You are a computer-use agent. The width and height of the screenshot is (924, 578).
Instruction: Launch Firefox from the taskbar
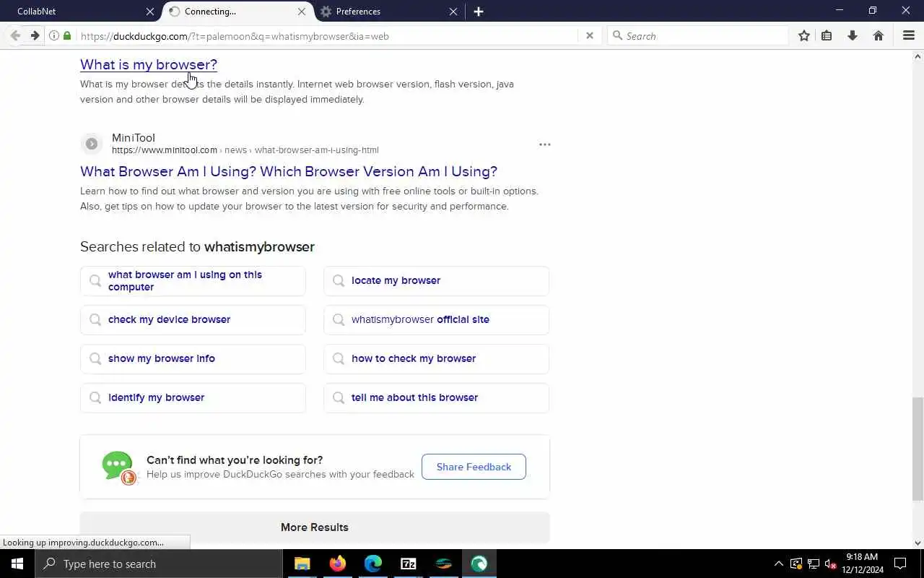(337, 564)
